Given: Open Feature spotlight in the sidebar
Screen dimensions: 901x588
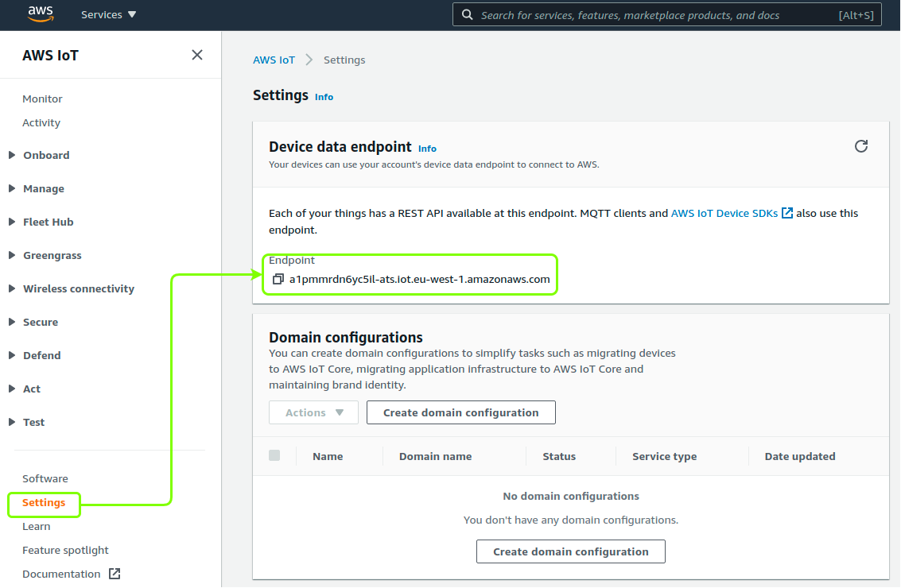Looking at the screenshot, I should pyautogui.click(x=65, y=550).
